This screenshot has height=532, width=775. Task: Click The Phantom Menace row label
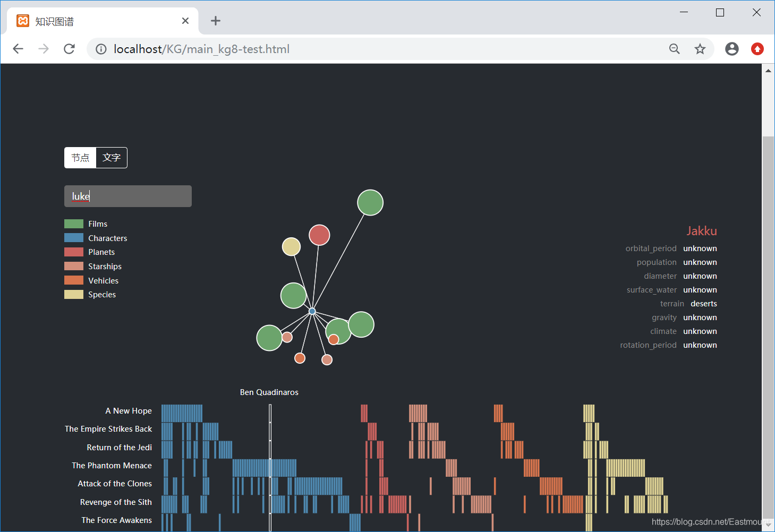tap(112, 466)
